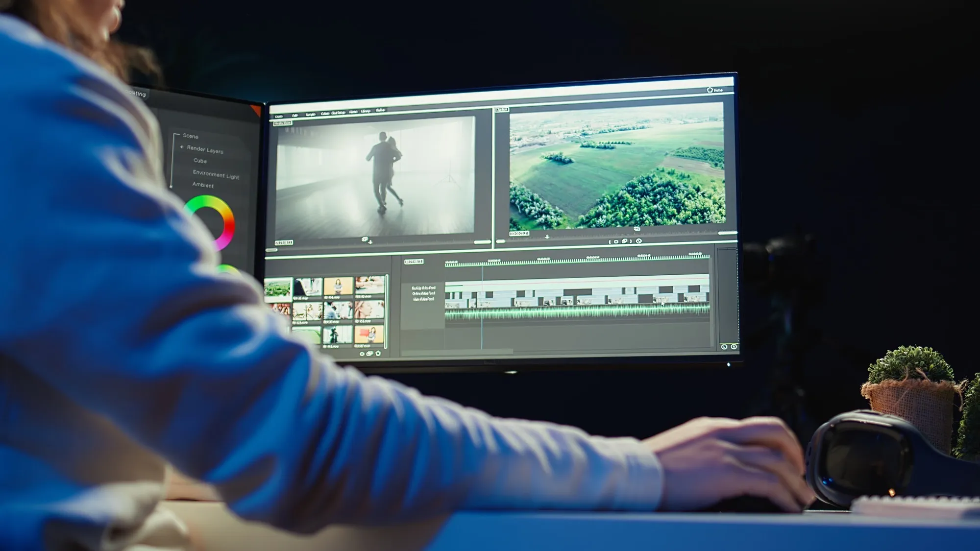Viewport: 980px width, 551px height.
Task: Click the stacked-cards icon below media bin
Action: pos(369,353)
